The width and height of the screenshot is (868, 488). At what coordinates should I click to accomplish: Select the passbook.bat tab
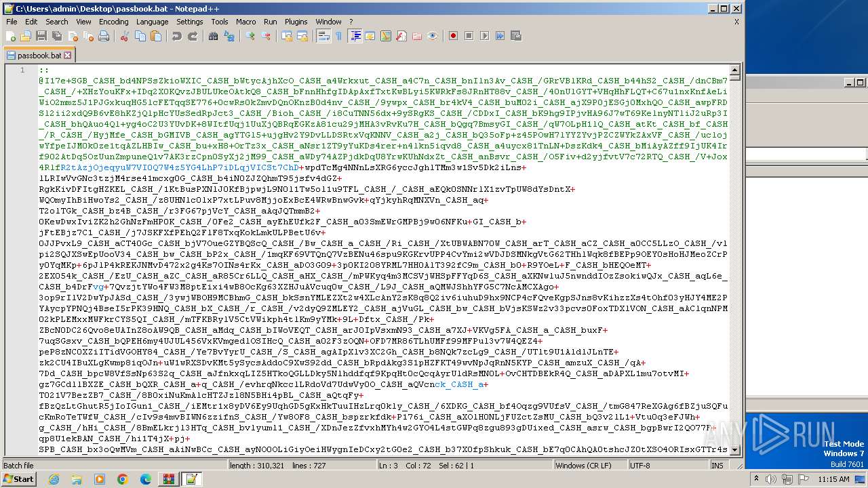[x=39, y=55]
